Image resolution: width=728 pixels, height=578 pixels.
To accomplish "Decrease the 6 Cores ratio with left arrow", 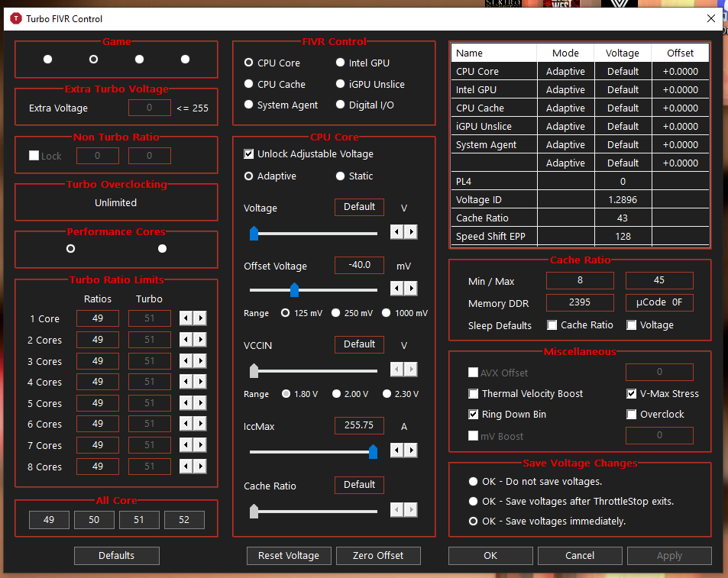I will click(x=186, y=424).
